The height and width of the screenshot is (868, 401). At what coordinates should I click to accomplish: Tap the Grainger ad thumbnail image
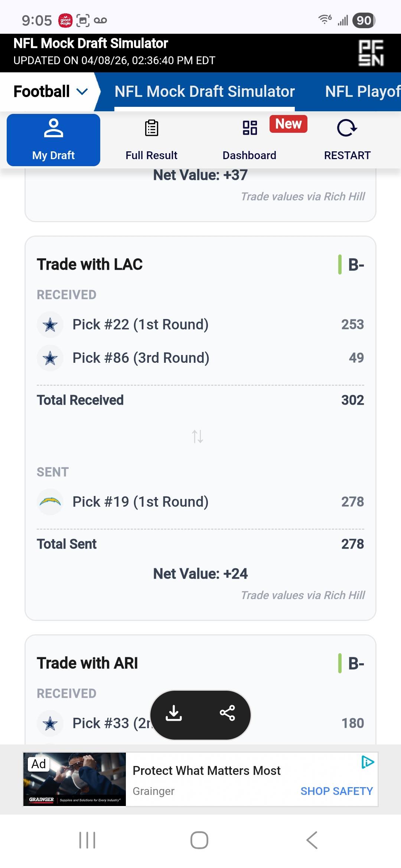(75, 779)
